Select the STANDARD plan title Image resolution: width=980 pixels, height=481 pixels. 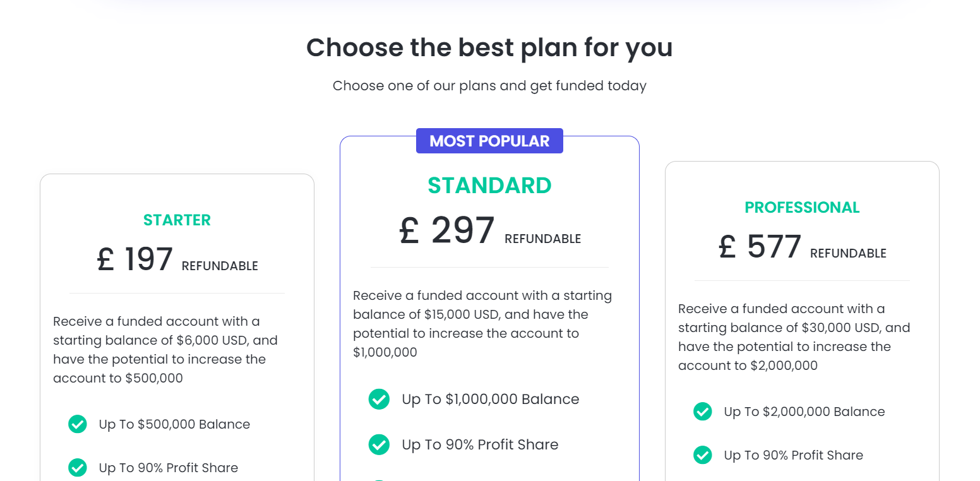[489, 186]
